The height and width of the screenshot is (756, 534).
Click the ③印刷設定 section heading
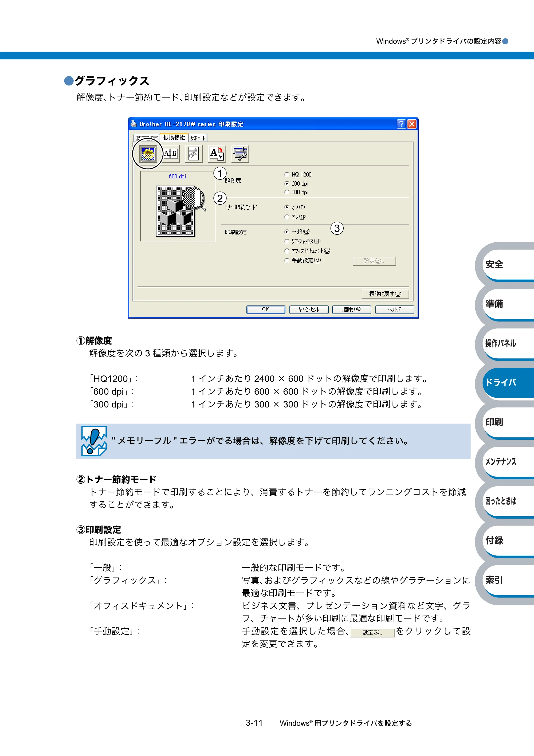[x=99, y=530]
